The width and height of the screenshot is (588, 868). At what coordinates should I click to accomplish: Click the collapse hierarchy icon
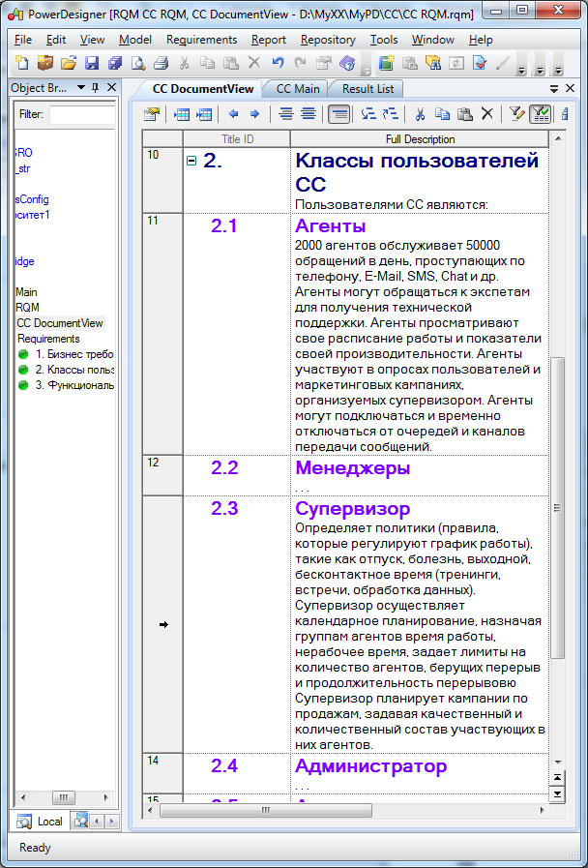tap(391, 114)
